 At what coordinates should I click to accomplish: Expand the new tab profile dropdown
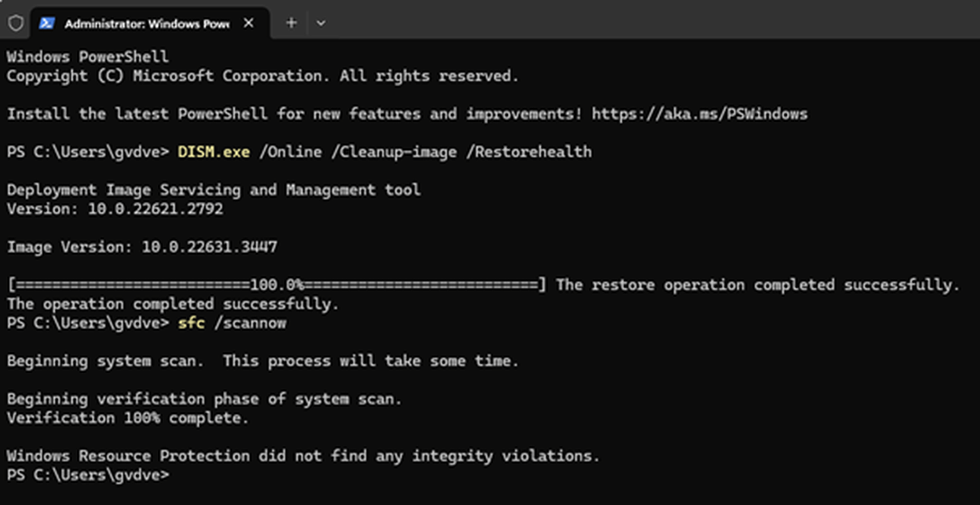[x=320, y=23]
